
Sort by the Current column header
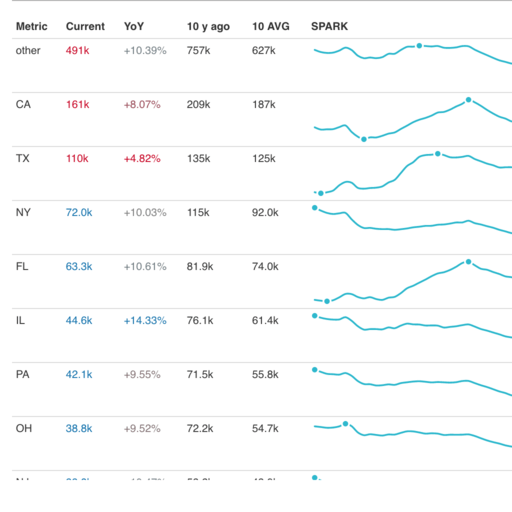click(85, 26)
